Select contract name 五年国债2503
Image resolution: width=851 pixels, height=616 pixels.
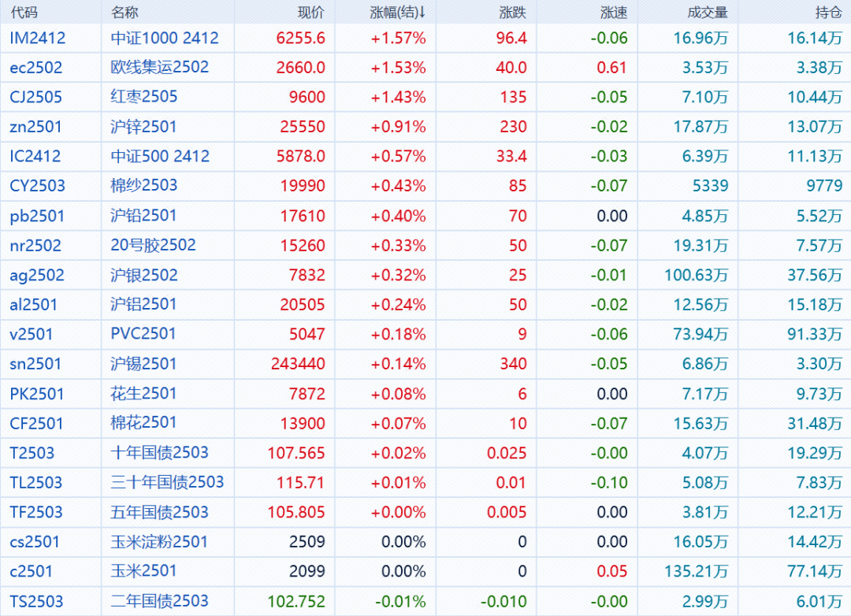pos(159,512)
